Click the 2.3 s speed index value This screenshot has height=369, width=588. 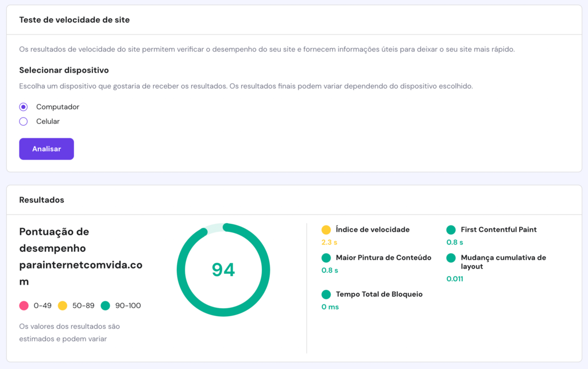point(329,242)
